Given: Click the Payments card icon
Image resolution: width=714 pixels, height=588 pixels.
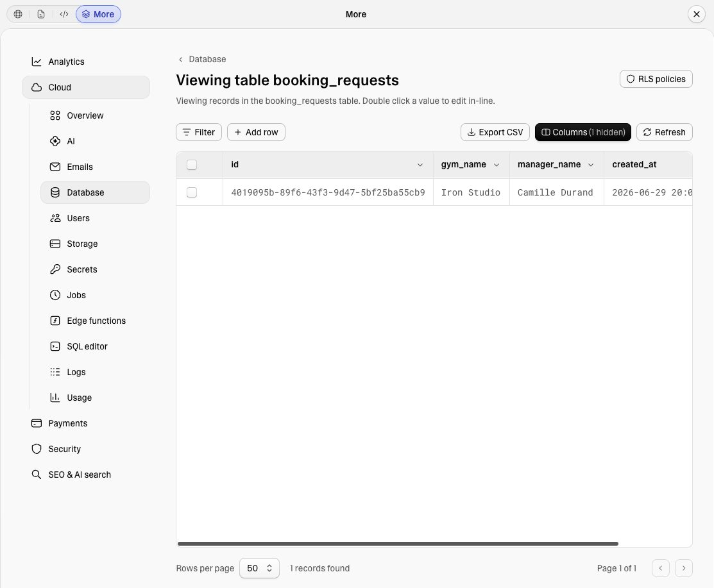Looking at the screenshot, I should coord(37,423).
